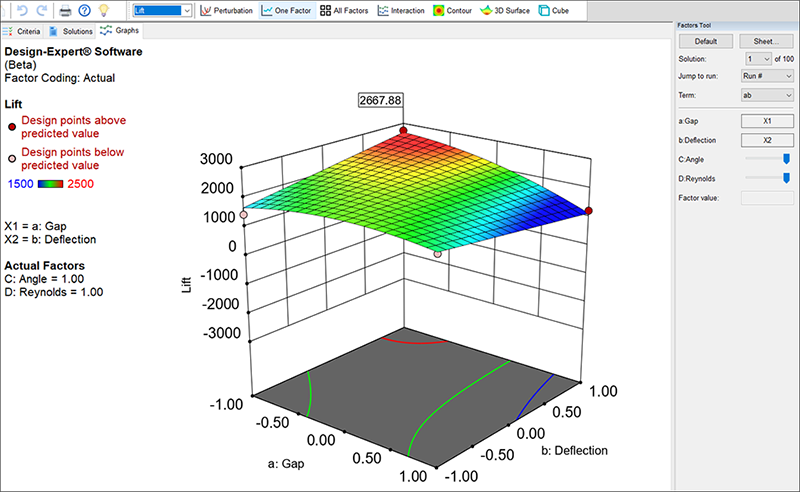This screenshot has width=800, height=492.
Task: Open the Lift response dropdown
Action: [x=185, y=11]
